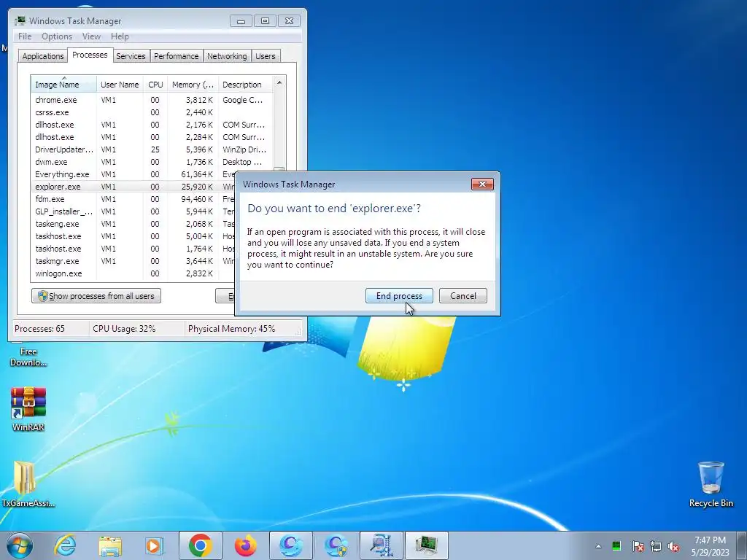Switch to the Performance tab
747x560 pixels.
pyautogui.click(x=176, y=55)
